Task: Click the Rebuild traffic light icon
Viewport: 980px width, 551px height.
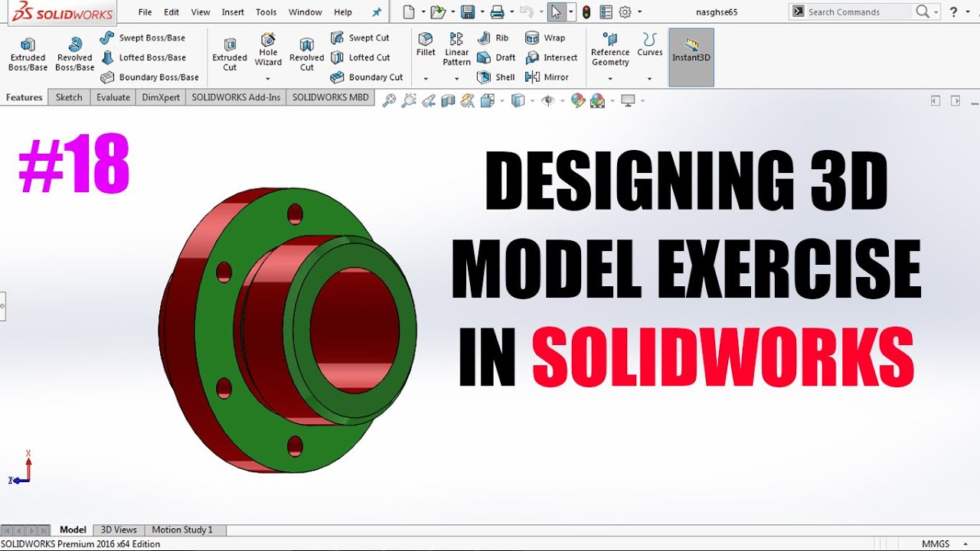Action: [586, 11]
